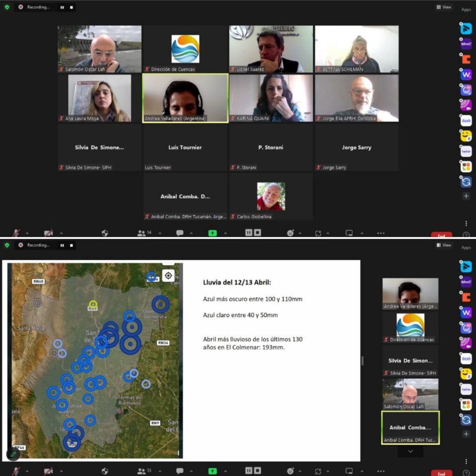Open Twine app in the top window sidebar
Screen dimensions: 476x476
click(x=466, y=151)
